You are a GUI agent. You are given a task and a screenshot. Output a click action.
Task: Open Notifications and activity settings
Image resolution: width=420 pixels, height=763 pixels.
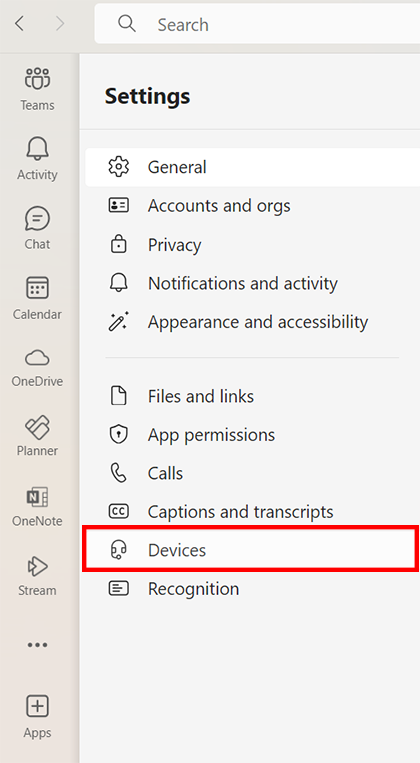pyautogui.click(x=253, y=283)
